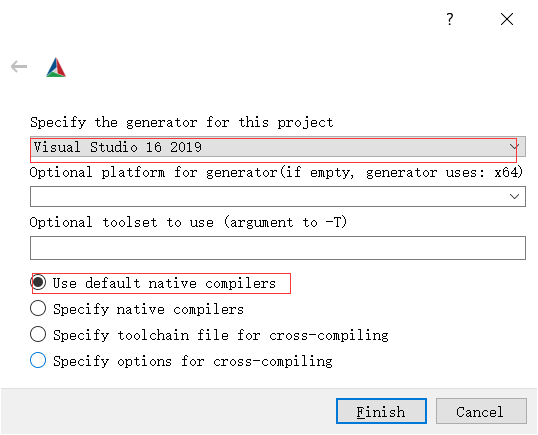Click the 'Optional toolset to use' label
The image size is (538, 435).
(188, 222)
